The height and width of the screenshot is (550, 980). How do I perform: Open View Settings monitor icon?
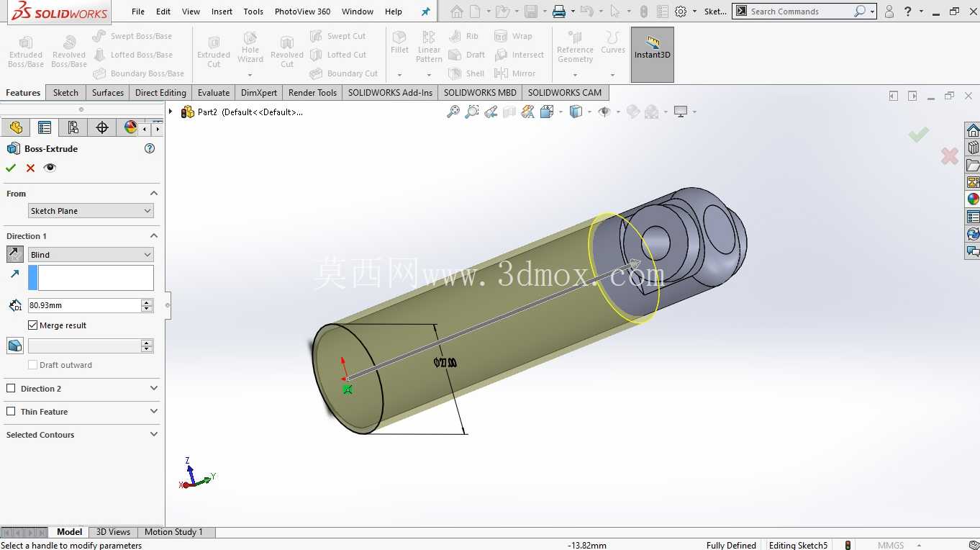(x=681, y=112)
